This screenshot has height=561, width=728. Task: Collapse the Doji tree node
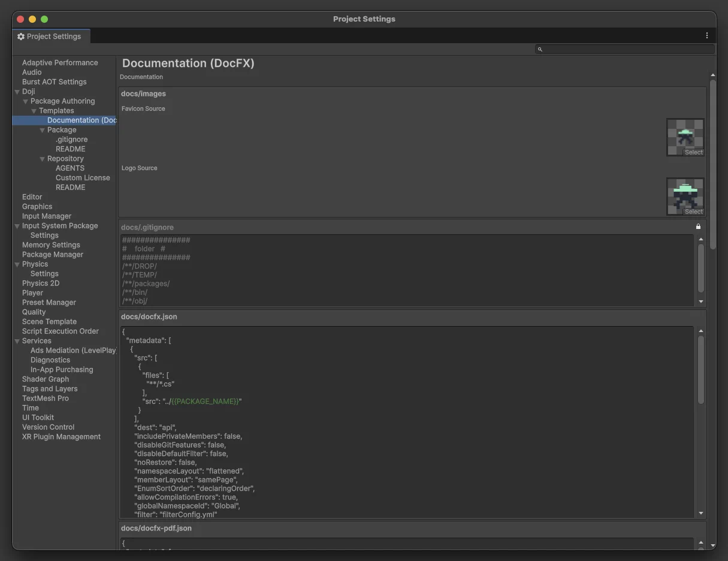[17, 92]
